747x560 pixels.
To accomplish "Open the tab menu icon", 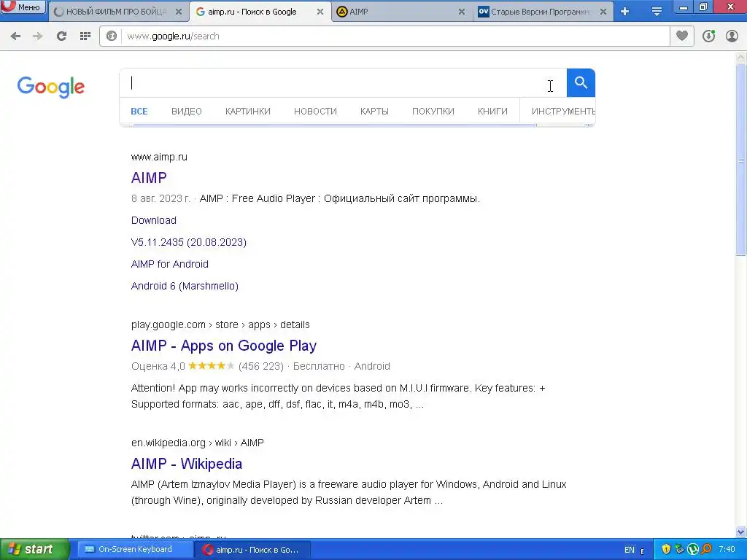I will 657,12.
